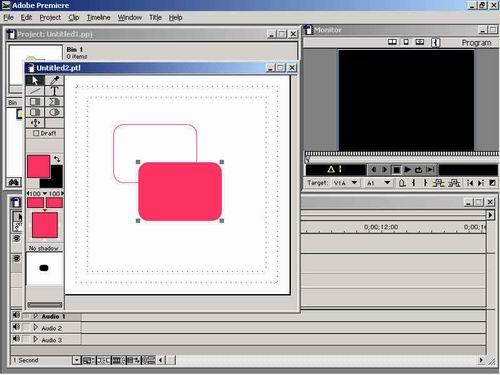Open the File menu
The image size is (500, 375).
tap(9, 18)
